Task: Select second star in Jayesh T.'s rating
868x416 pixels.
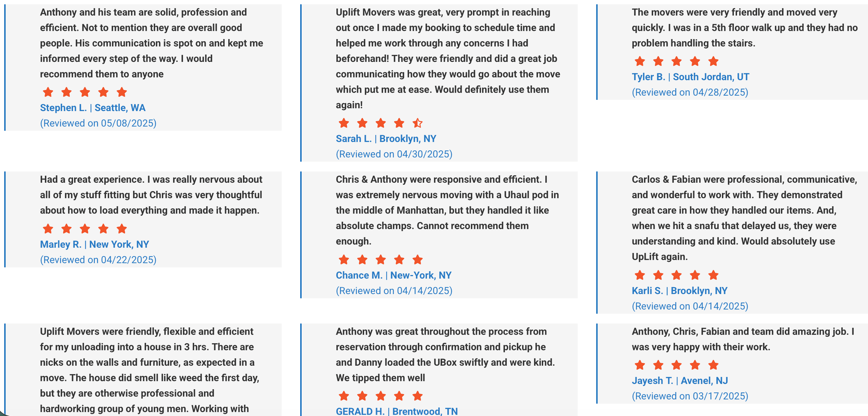Action: click(x=658, y=365)
